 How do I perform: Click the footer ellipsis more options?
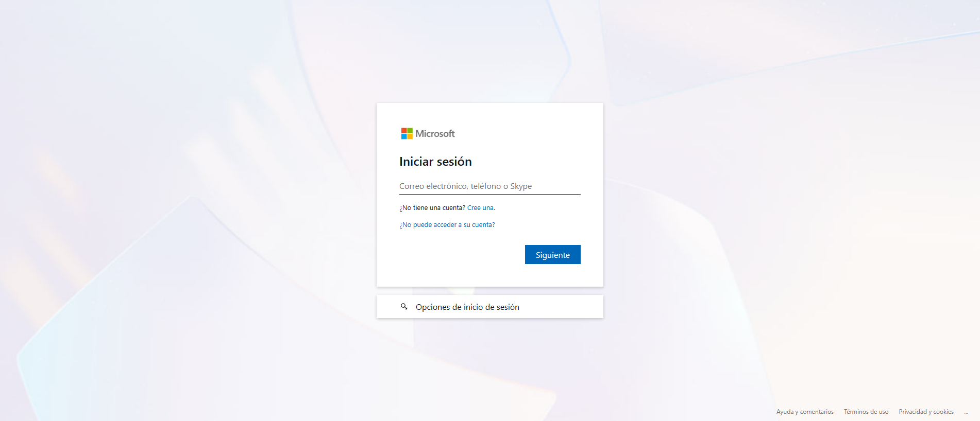(966, 412)
